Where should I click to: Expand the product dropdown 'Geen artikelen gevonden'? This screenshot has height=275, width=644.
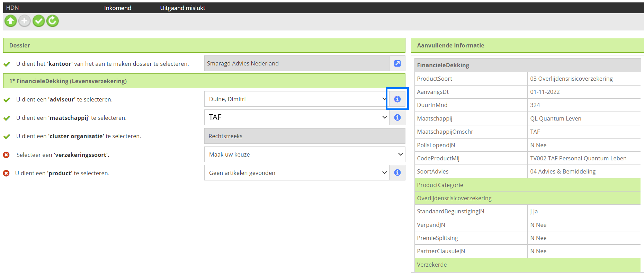point(296,173)
